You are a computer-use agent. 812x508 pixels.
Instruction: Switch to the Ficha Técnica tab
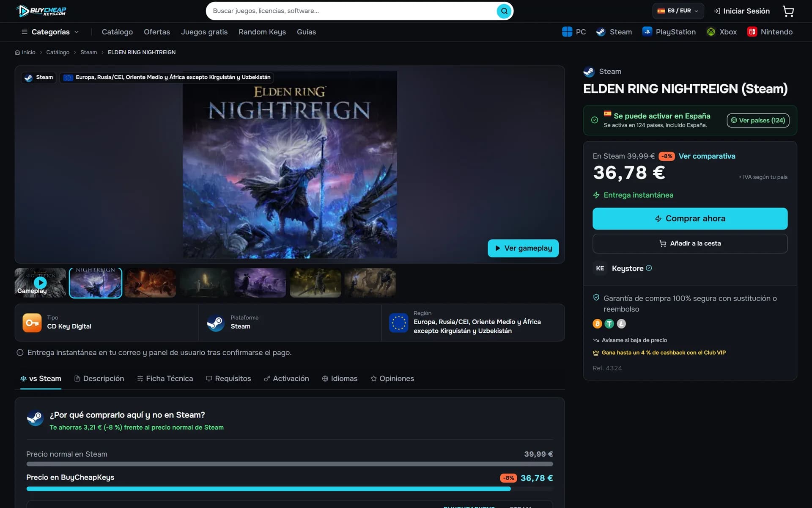tap(165, 378)
